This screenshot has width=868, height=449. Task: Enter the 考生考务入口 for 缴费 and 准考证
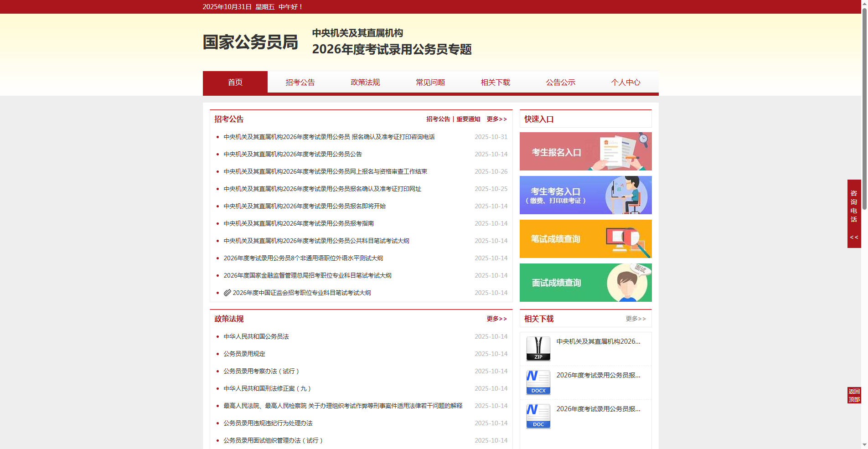(585, 195)
